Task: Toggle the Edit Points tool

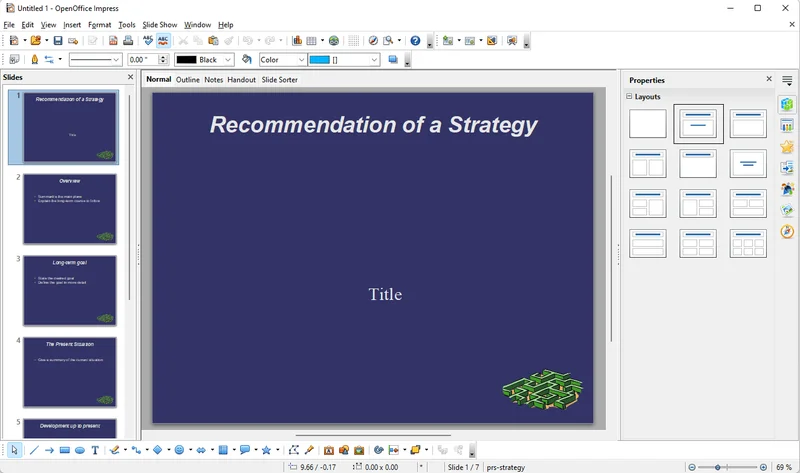Action: (294, 450)
